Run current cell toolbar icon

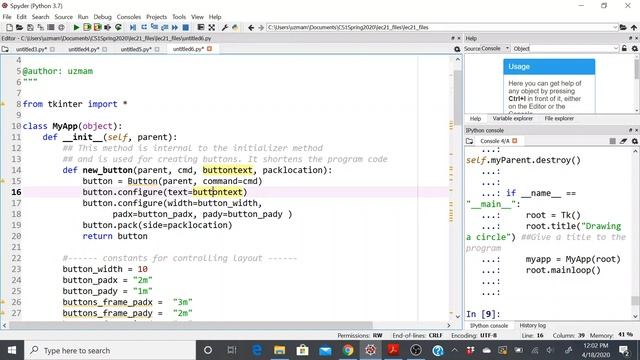87,27
